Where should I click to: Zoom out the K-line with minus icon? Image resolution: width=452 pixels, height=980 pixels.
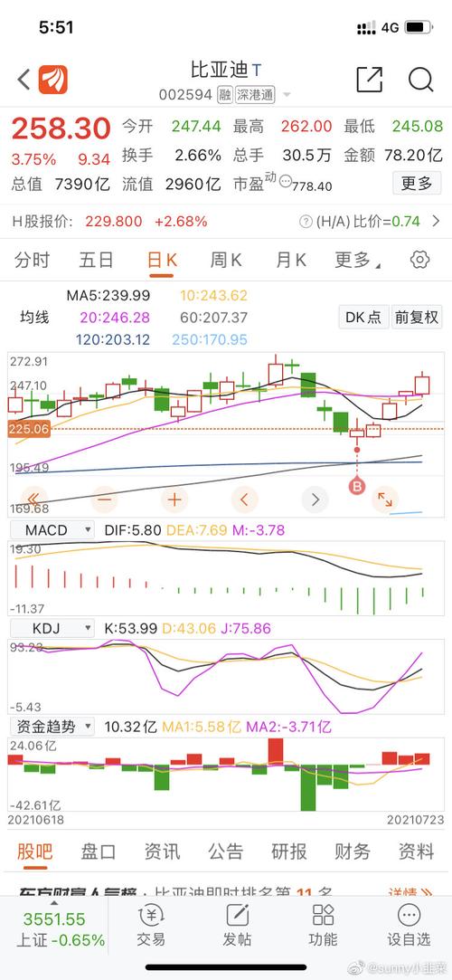point(104,500)
